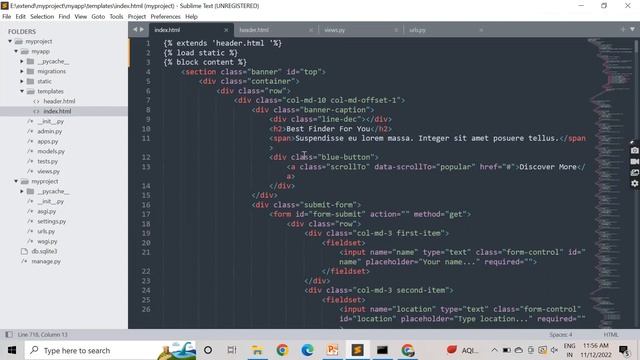
Task: Collapse the inner myproject folder
Action: (16, 181)
